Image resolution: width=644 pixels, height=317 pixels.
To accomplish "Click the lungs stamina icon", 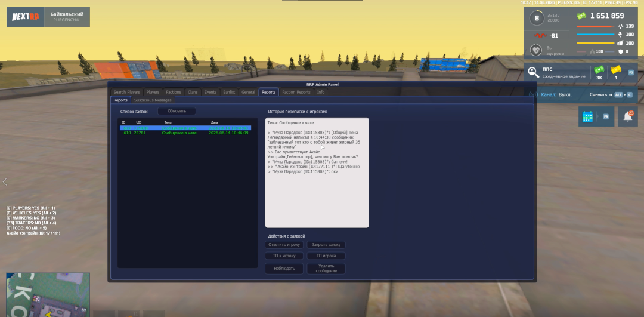I will 592,51.
